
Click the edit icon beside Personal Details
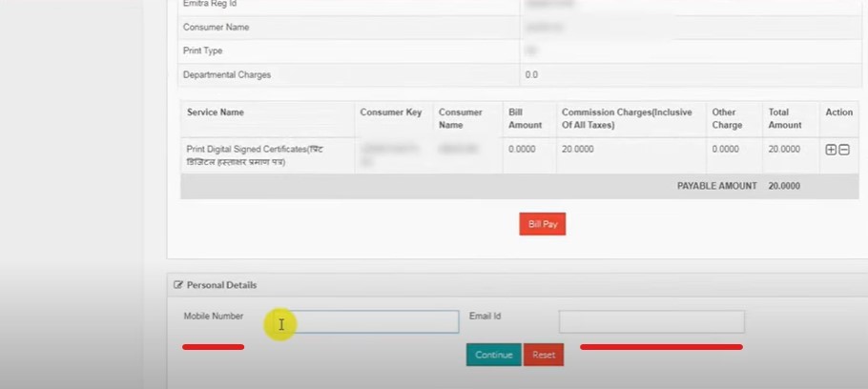(x=178, y=285)
